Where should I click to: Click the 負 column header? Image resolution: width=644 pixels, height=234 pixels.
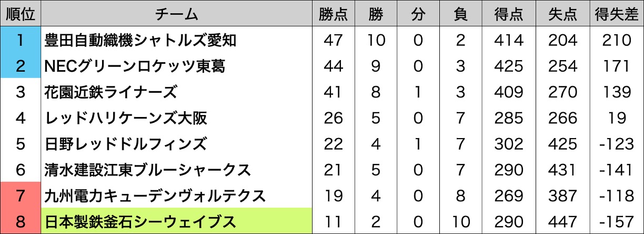[460, 14]
